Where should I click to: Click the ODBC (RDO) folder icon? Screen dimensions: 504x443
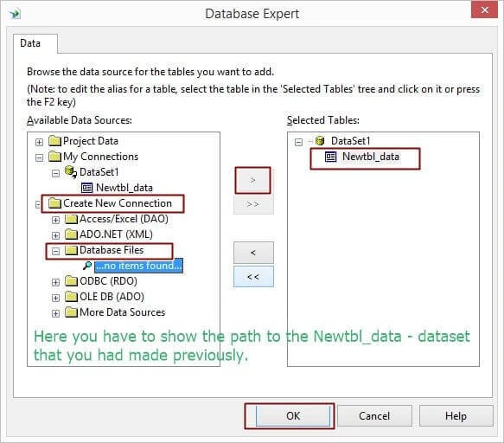coord(71,281)
